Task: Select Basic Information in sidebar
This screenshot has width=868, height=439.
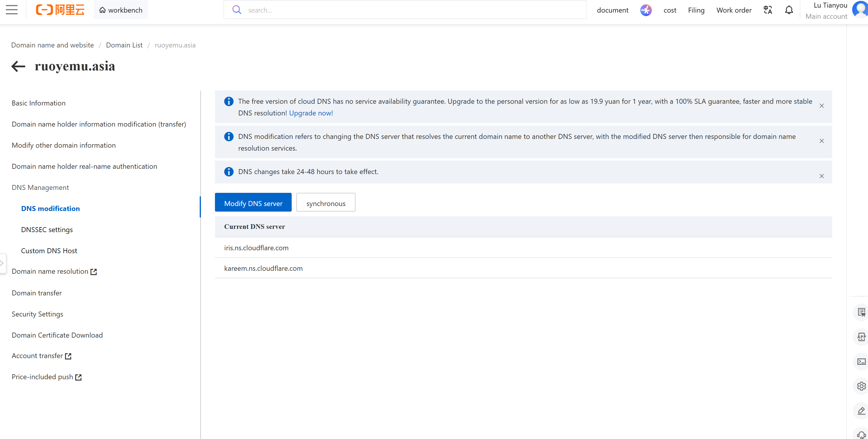Action: coord(38,103)
